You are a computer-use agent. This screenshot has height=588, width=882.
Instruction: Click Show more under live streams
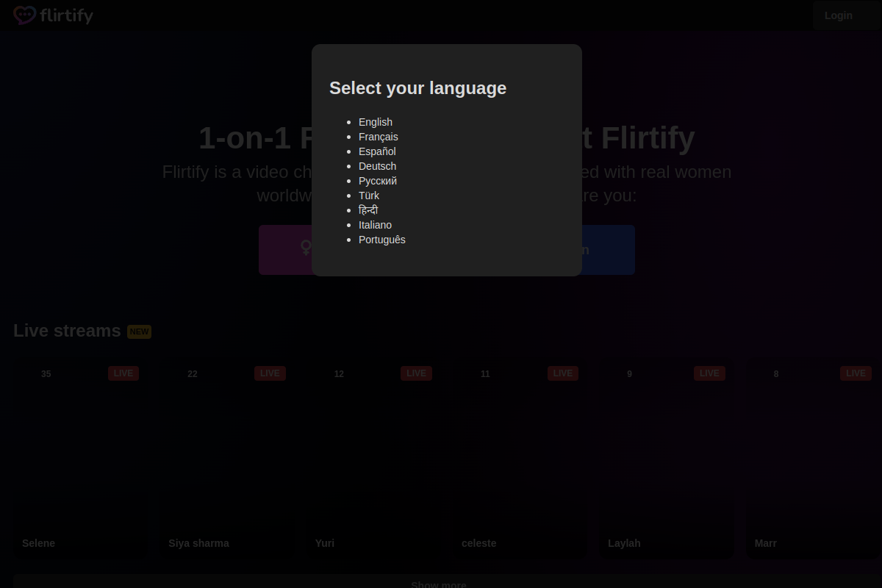[x=439, y=584]
